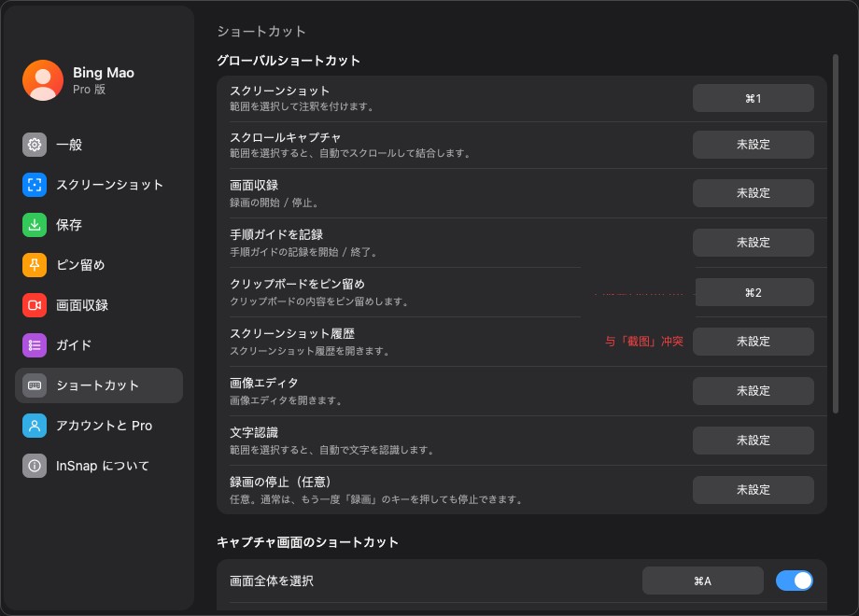Set shortcut for 文字認識
This screenshot has height=616, width=859.
(753, 441)
